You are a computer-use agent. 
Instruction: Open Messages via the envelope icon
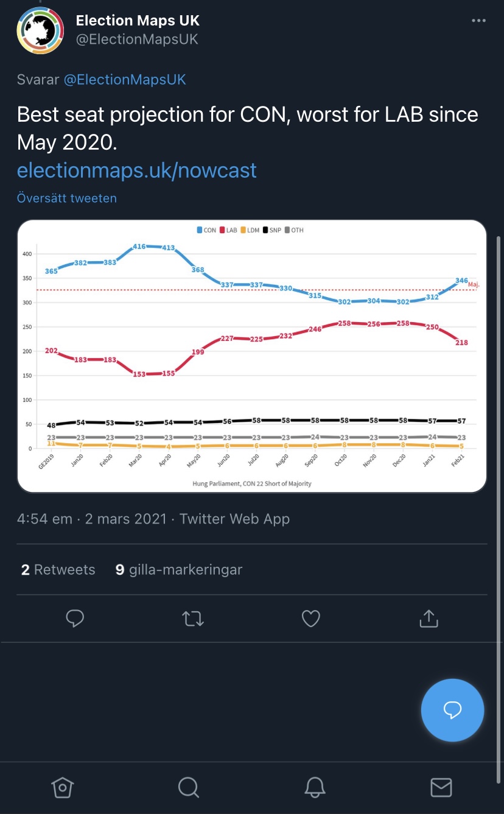tap(441, 787)
